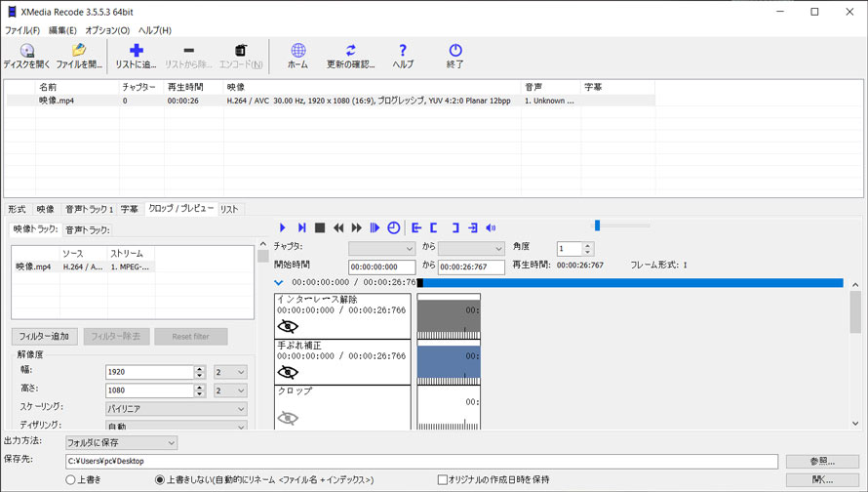Stop the preview playback

(x=320, y=227)
